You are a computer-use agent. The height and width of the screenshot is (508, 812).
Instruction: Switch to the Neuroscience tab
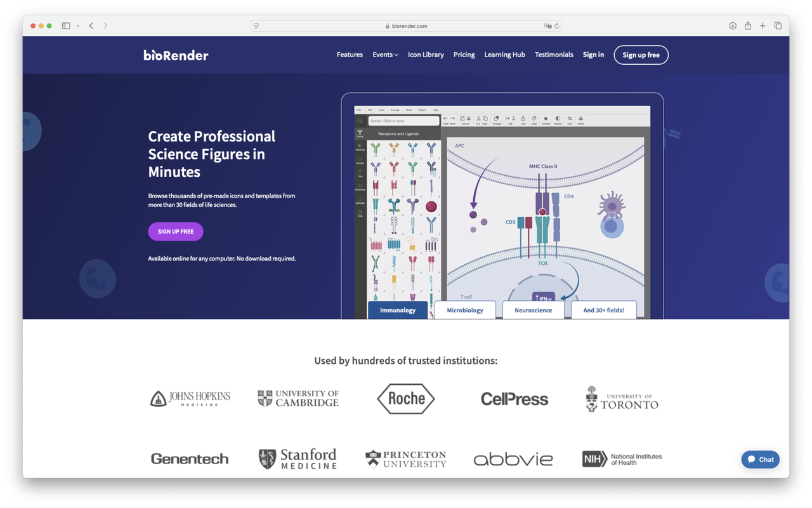tap(533, 310)
